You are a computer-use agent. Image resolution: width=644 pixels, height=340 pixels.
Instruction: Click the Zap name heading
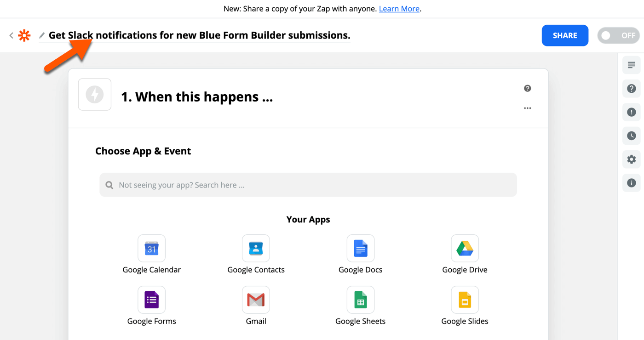pos(199,35)
